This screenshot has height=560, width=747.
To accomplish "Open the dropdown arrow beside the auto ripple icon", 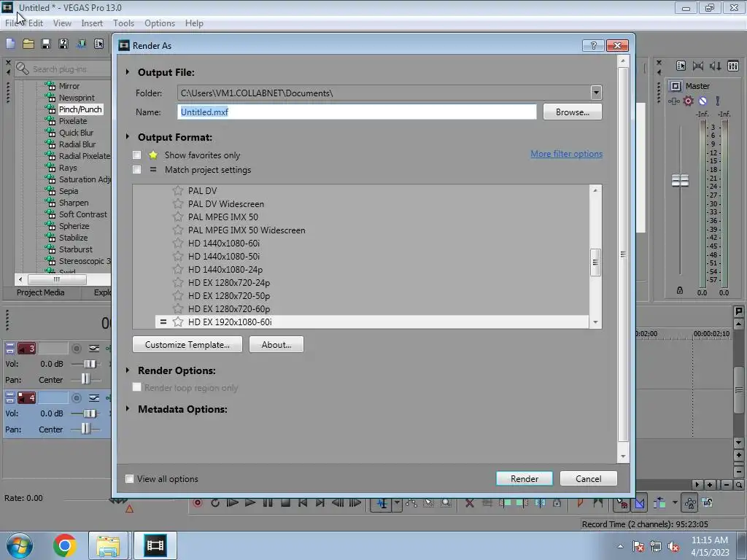I will tap(675, 503).
